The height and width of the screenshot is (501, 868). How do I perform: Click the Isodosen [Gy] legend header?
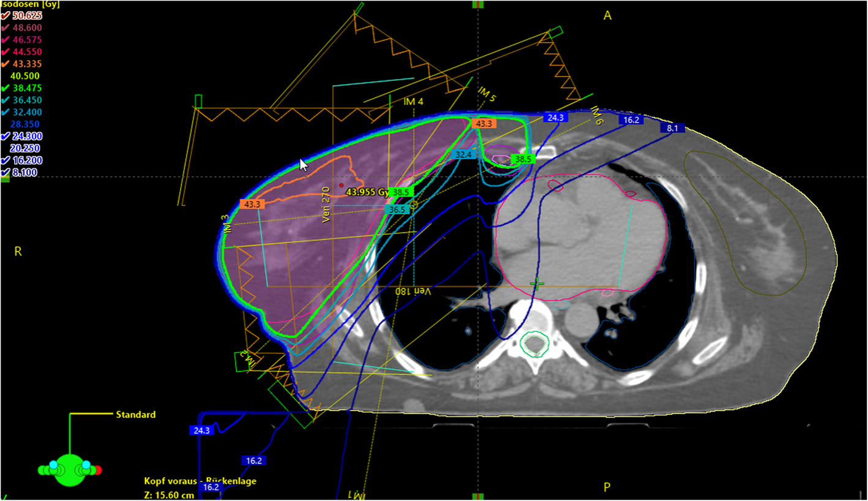click(x=30, y=4)
